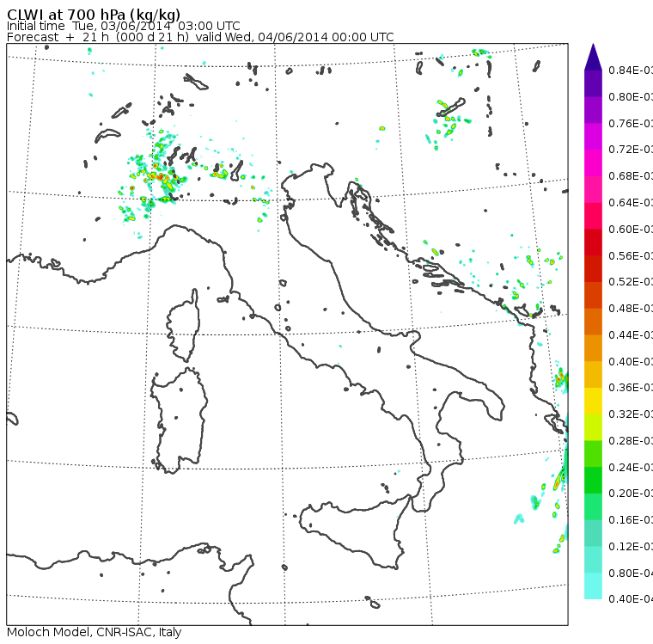The image size is (653, 644).
Task: Pick the red band between 0.56E-03 and 0.60E-03
Action: [593, 242]
